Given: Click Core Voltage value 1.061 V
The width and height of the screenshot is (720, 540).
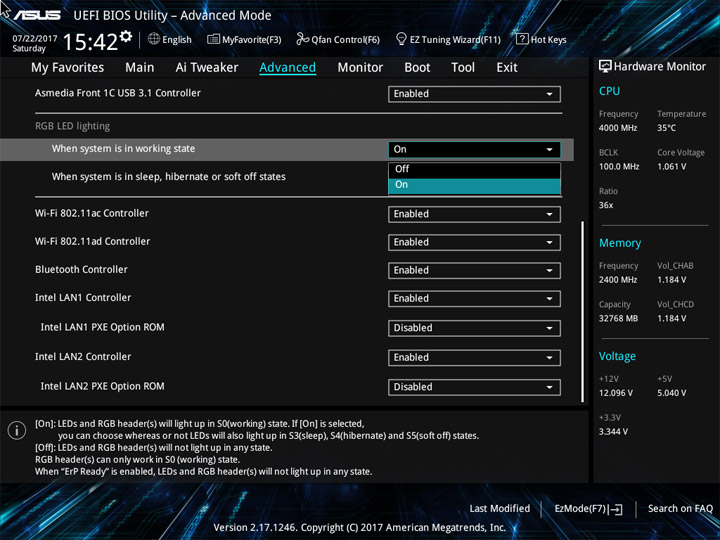Looking at the screenshot, I should point(672,167).
